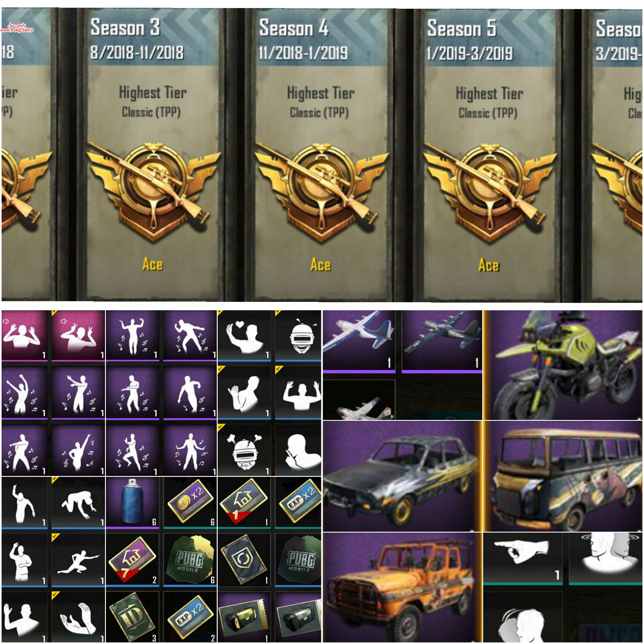Select the white and blue plane finish
The height and width of the screenshot is (644, 644).
pyautogui.click(x=359, y=340)
